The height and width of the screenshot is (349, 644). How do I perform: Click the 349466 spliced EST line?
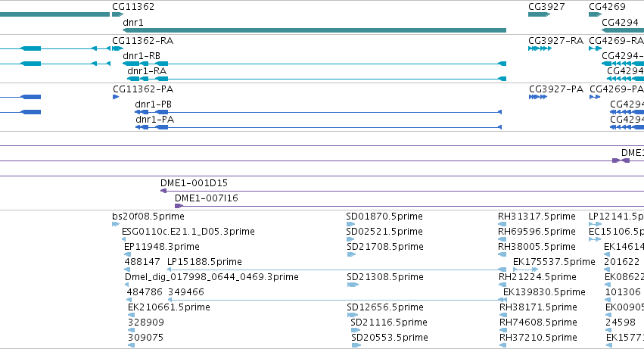pyautogui.click(x=337, y=300)
